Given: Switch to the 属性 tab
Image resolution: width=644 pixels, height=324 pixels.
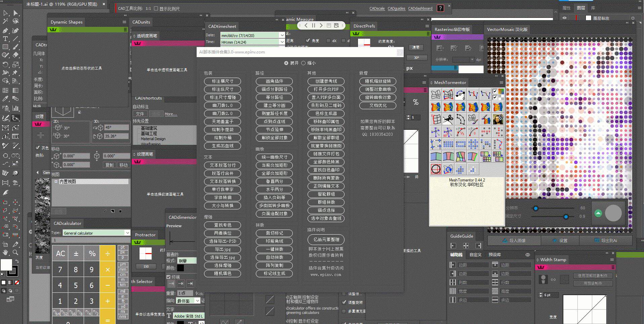Looking at the screenshot, I should pyautogui.click(x=567, y=8).
